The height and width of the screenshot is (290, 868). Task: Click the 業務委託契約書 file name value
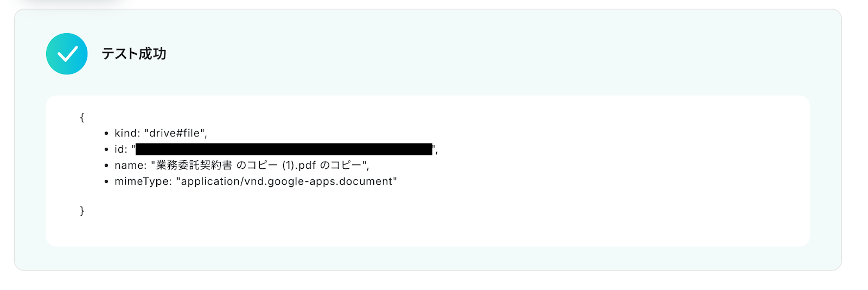tap(260, 165)
